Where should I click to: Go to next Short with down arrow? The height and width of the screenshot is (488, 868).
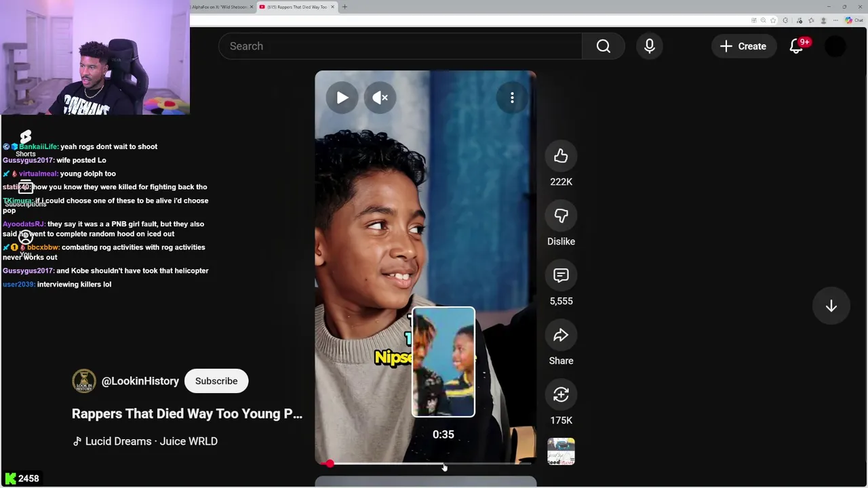(831, 306)
